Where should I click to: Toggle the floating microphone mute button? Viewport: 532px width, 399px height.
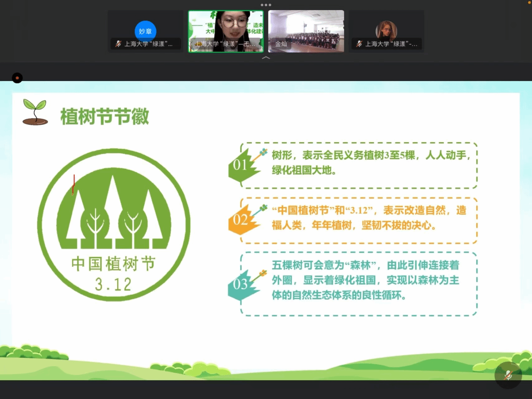coord(508,375)
